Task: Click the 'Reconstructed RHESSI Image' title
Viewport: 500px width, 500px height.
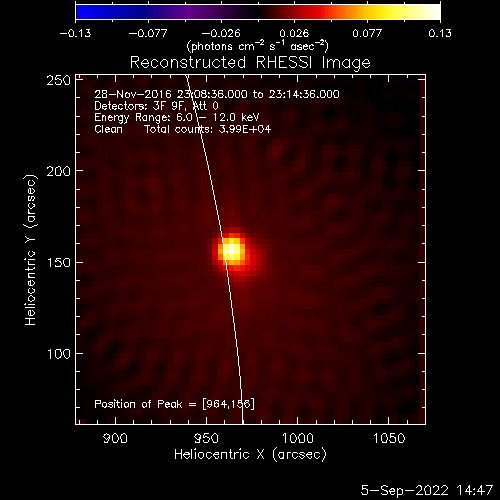Action: [x=250, y=63]
